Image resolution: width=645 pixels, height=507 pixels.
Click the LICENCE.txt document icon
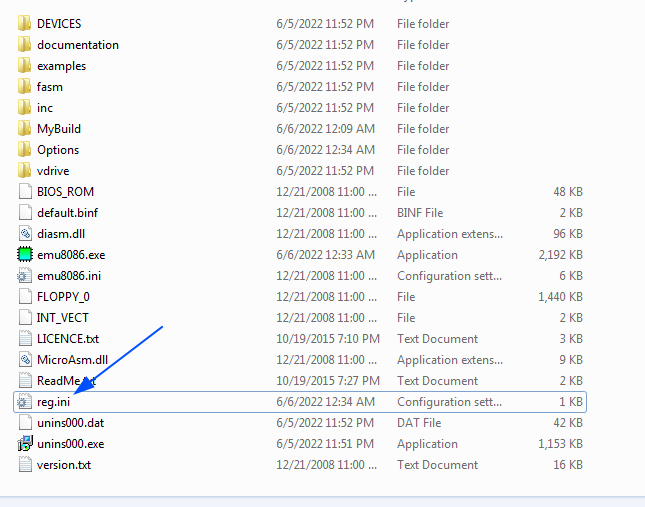[x=25, y=339]
